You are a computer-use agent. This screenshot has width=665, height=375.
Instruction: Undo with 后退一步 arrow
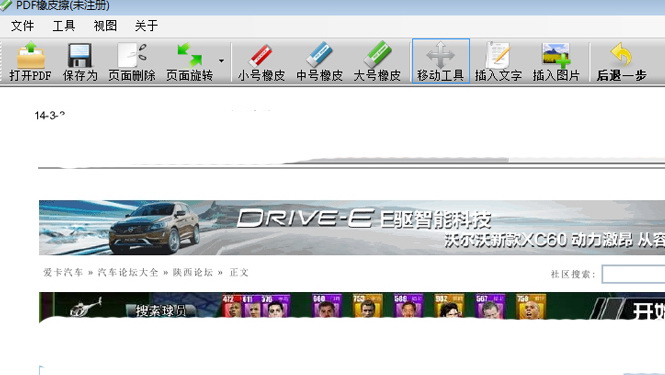(x=621, y=62)
